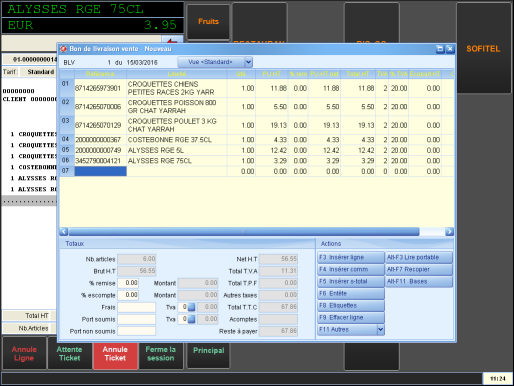Click the Attente Ticket button
This screenshot has width=514, height=386.
tap(69, 354)
